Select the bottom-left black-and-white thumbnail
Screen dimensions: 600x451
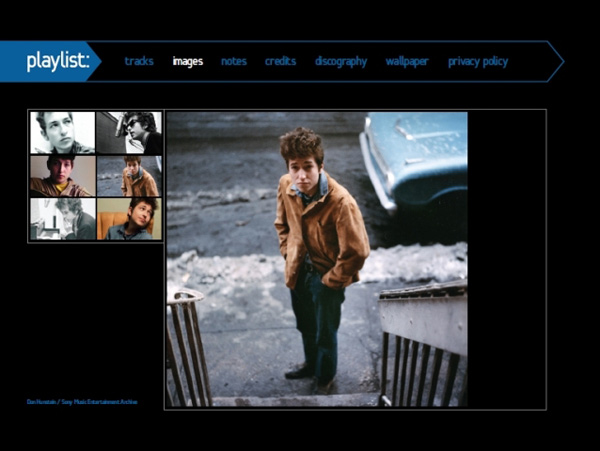62,218
